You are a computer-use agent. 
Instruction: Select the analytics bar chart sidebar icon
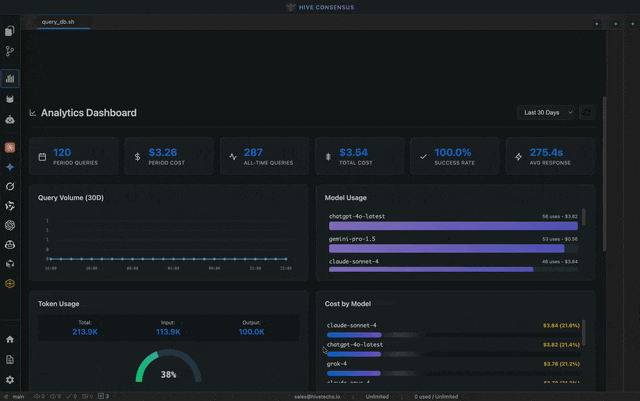pyautogui.click(x=10, y=78)
